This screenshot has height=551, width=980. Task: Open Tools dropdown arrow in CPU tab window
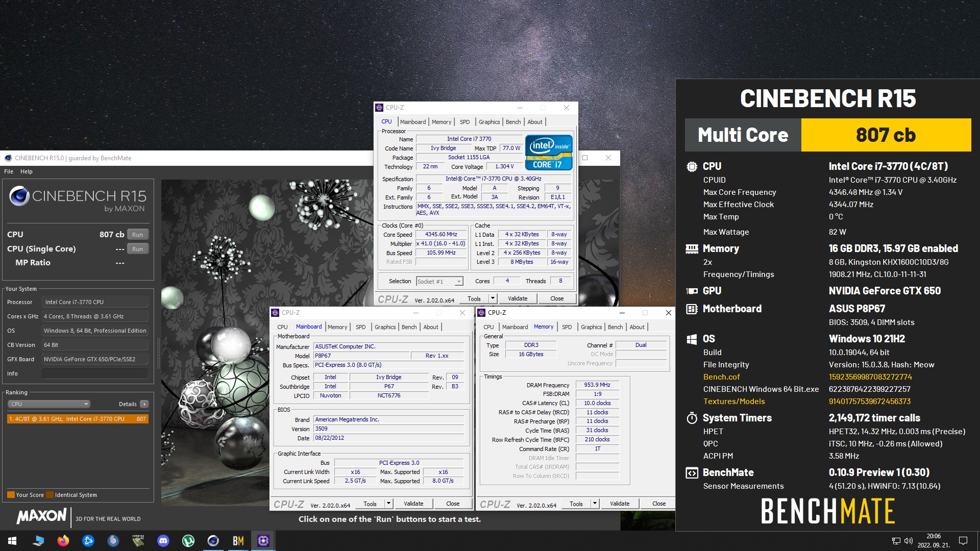pos(493,298)
